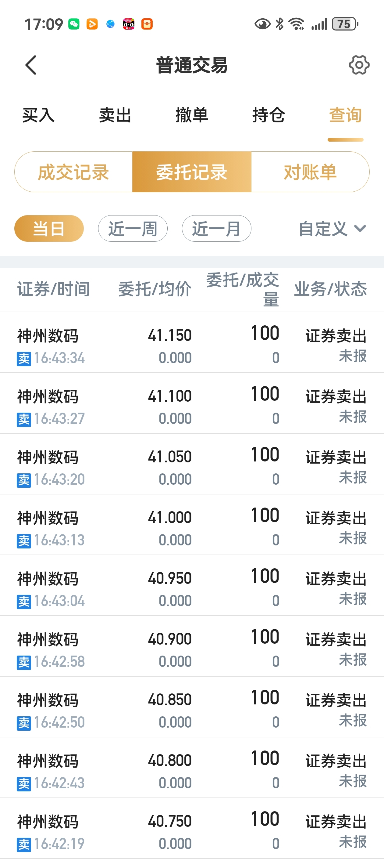Tap the back arrow icon
The width and height of the screenshot is (384, 868).
click(x=31, y=65)
